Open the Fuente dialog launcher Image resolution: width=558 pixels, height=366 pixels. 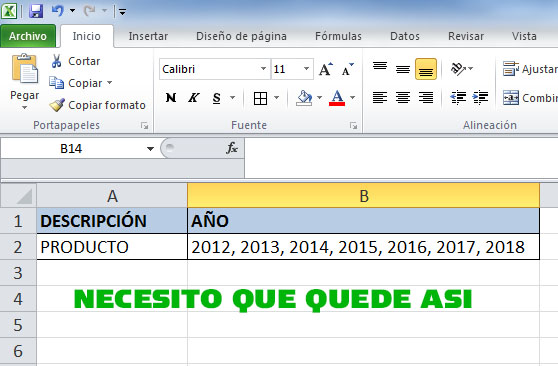(x=353, y=125)
